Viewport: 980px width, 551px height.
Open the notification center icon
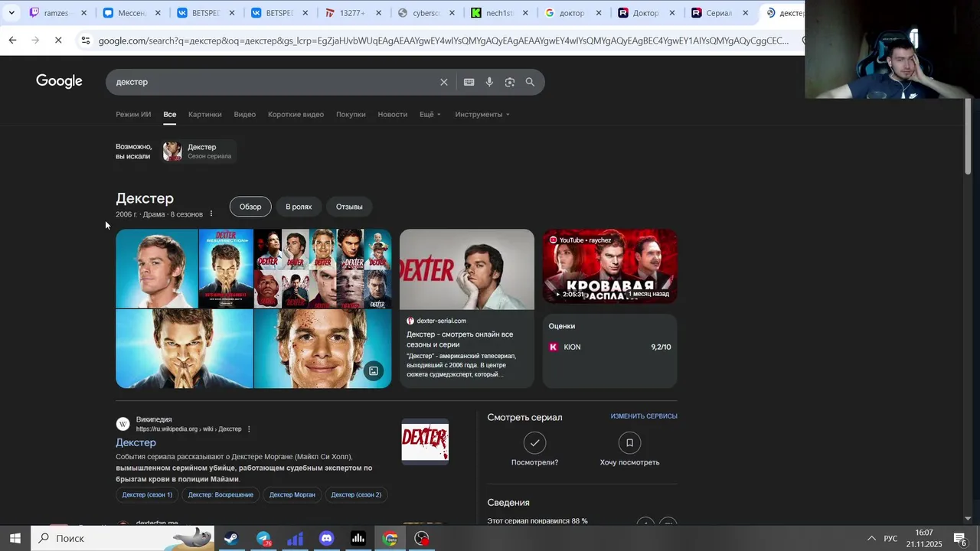click(x=960, y=539)
